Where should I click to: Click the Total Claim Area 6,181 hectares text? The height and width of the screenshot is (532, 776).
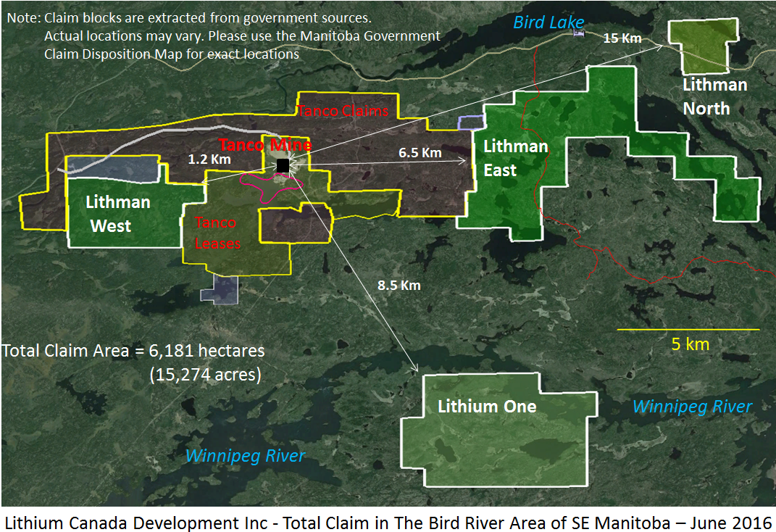(133, 350)
